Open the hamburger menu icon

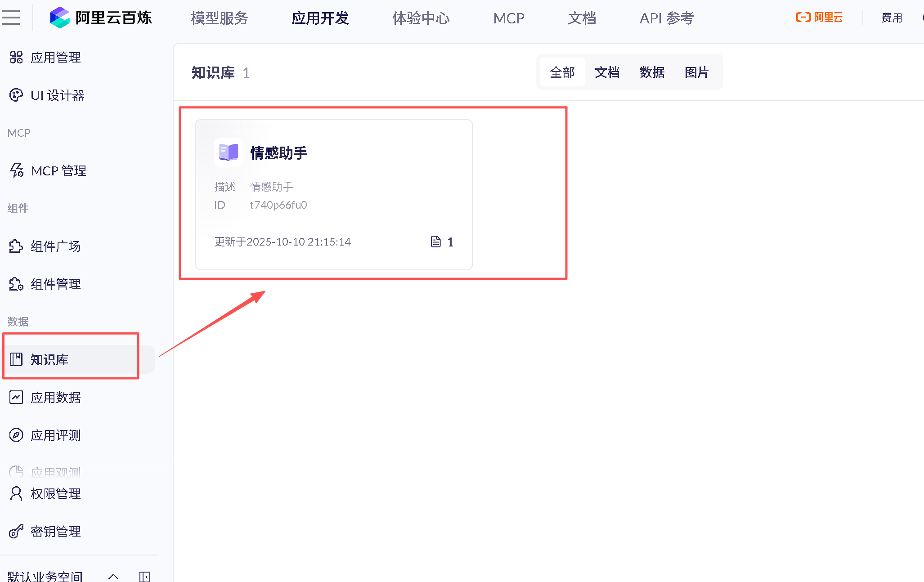pyautogui.click(x=11, y=18)
